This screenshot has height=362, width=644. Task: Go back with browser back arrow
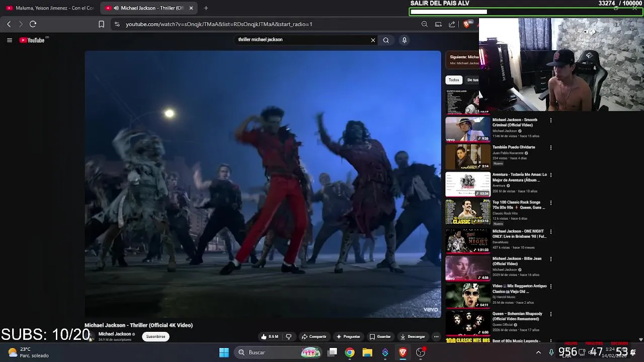click(9, 24)
